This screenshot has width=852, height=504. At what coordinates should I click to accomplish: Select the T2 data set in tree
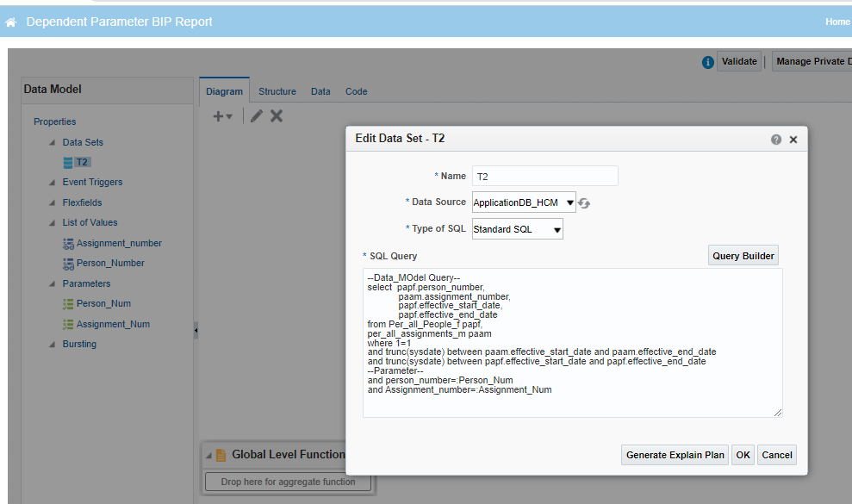pyautogui.click(x=83, y=162)
